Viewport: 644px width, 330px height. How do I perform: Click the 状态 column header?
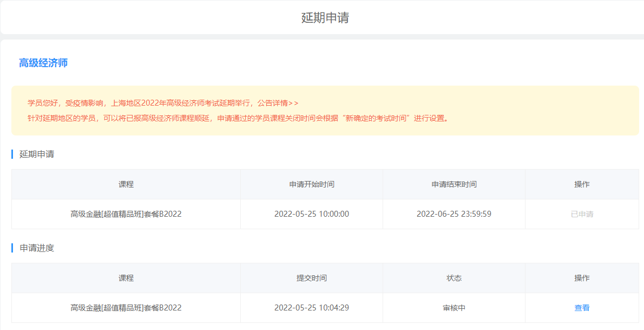tap(454, 278)
